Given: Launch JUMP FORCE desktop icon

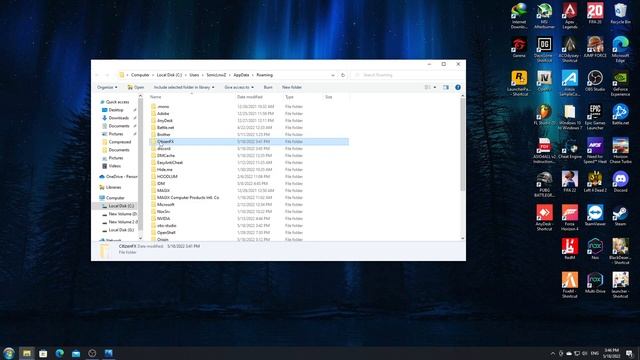Looking at the screenshot, I should tap(595, 47).
